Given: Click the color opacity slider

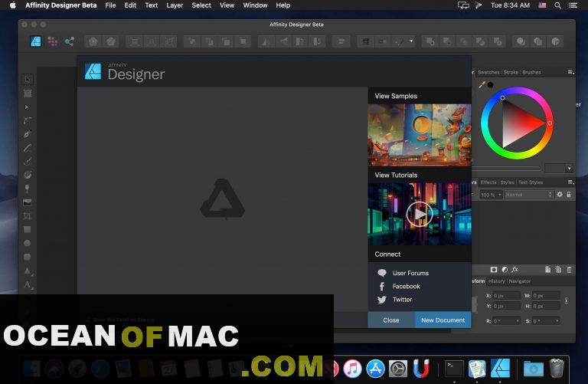Looking at the screenshot, I should 506,169.
